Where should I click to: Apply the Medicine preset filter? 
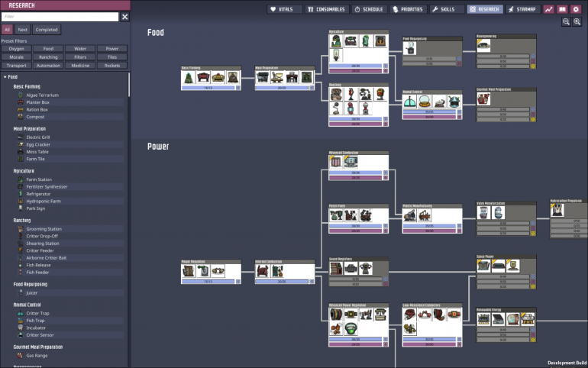pyautogui.click(x=80, y=66)
